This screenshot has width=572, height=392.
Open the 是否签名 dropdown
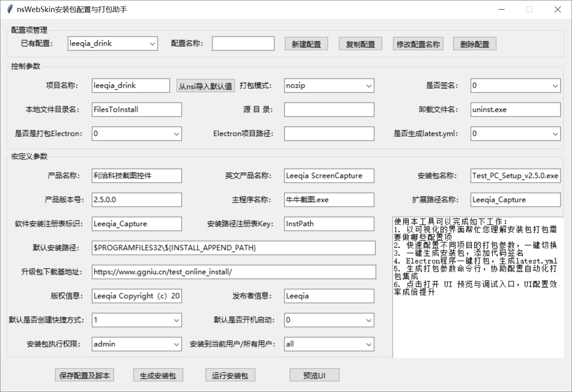[515, 86]
